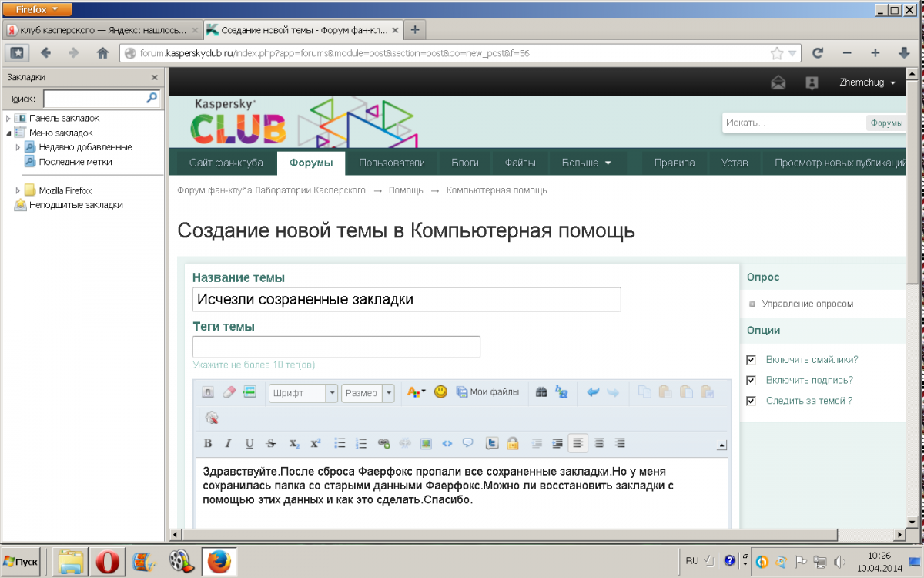924x578 pixels.
Task: Click the smiley emoticon icon
Action: pos(440,392)
